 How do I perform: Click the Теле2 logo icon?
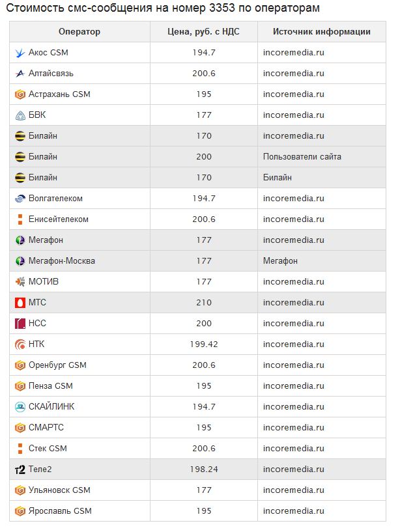[20, 469]
